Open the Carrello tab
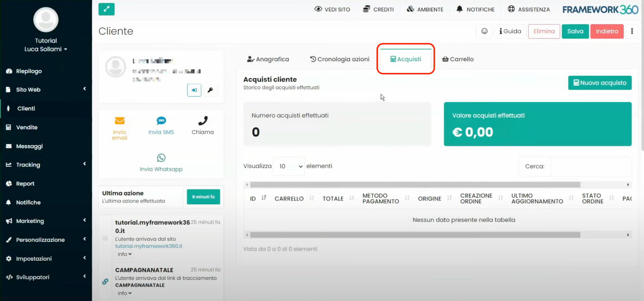Viewport: 644px width, 301px height. click(x=458, y=59)
